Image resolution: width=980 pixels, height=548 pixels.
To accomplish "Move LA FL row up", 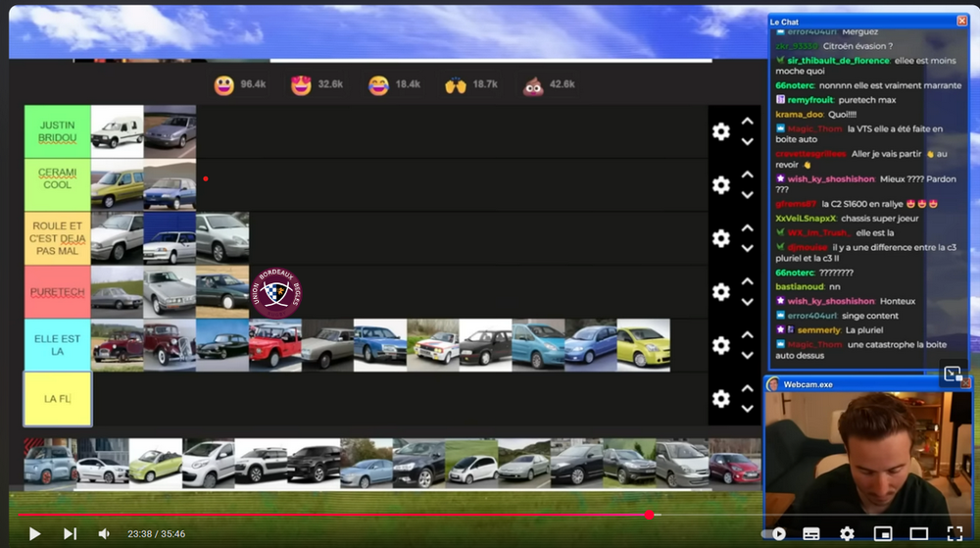I will pyautogui.click(x=748, y=388).
